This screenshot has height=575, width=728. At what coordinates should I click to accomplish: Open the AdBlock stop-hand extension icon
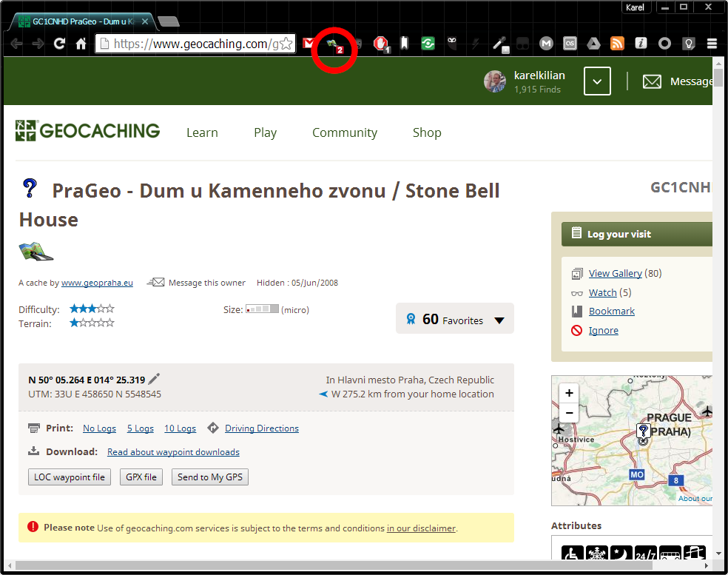pyautogui.click(x=381, y=44)
